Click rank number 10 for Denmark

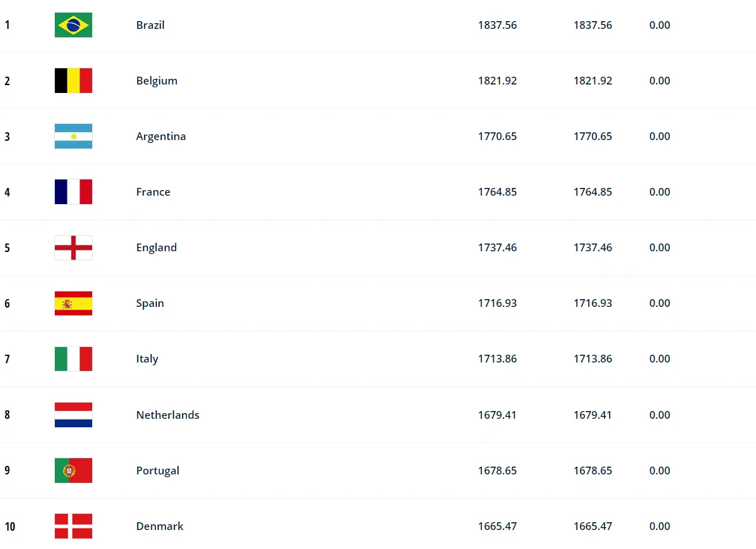click(10, 527)
